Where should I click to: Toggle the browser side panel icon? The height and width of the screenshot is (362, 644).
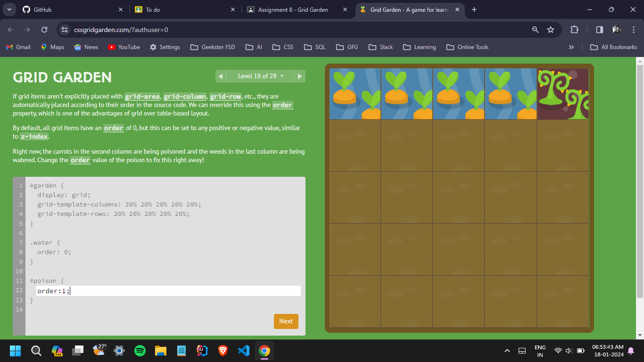click(x=599, y=30)
